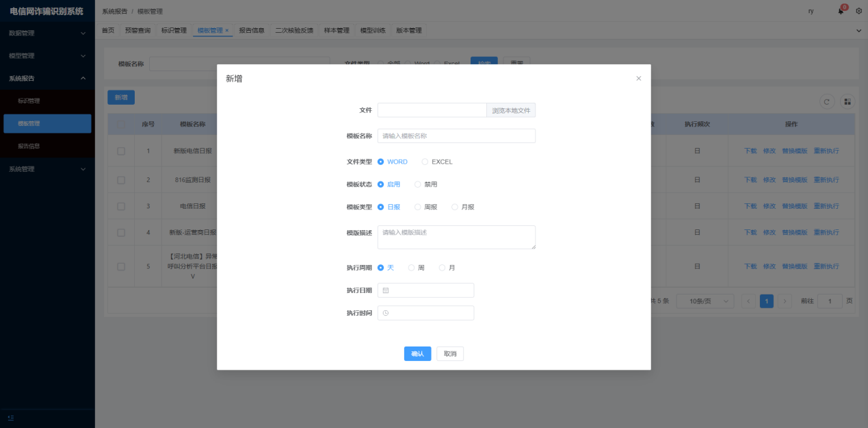Viewport: 868px width, 428px height.
Task: Expand the 系统管理 sidebar menu
Action: [47, 168]
